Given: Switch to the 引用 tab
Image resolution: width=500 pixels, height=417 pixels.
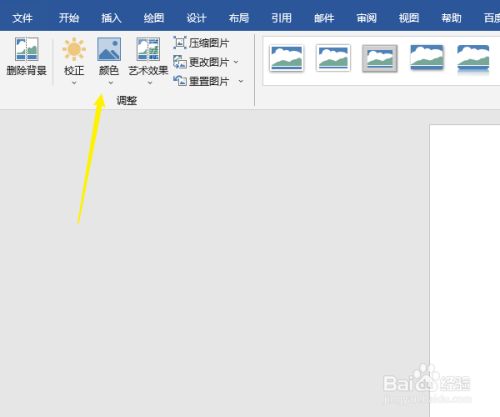Looking at the screenshot, I should click(x=281, y=18).
